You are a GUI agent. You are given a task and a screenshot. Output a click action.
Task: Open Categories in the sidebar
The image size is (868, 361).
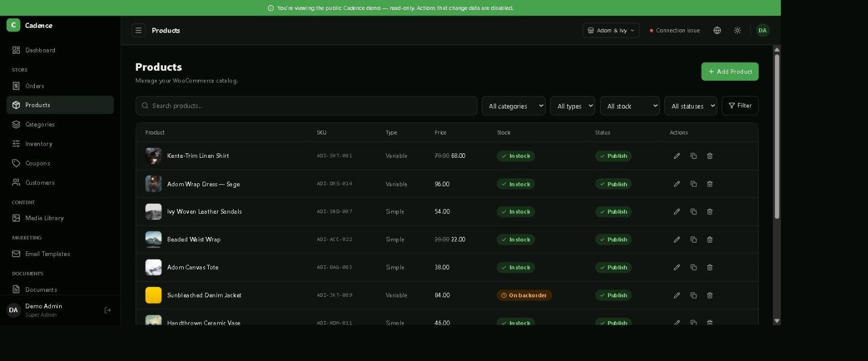click(x=60, y=125)
